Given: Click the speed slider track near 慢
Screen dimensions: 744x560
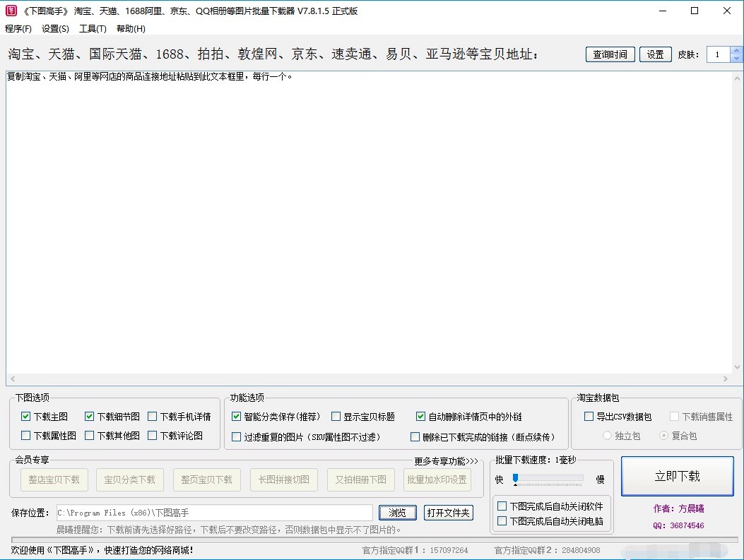Looking at the screenshot, I should (579, 478).
